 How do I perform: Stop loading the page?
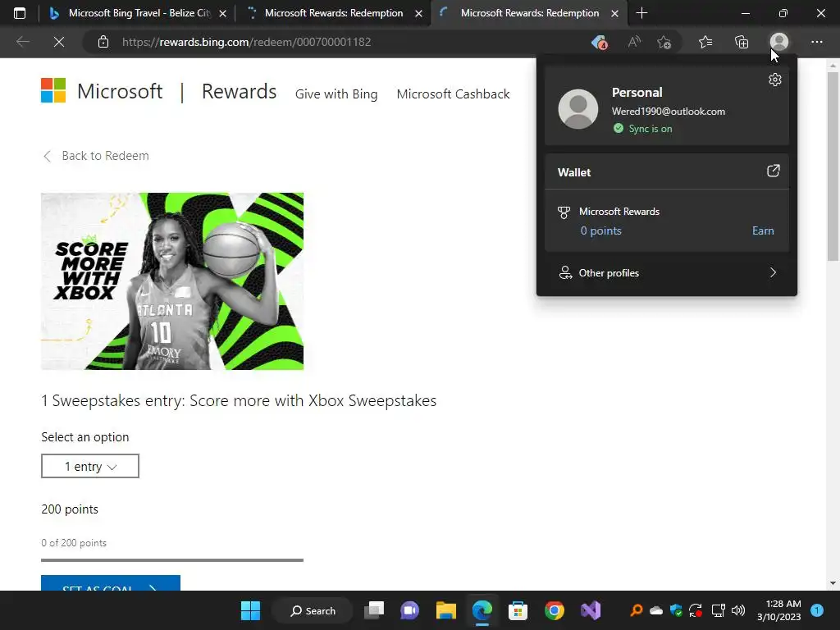pos(59,42)
